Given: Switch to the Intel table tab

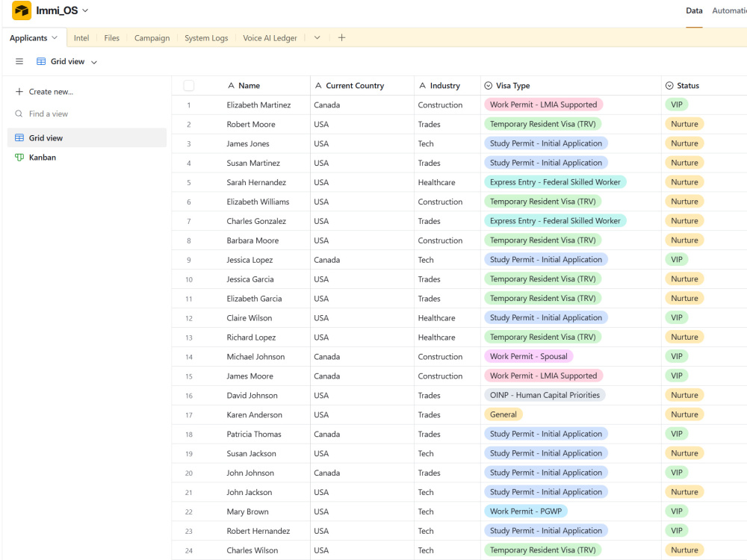Looking at the screenshot, I should (81, 38).
